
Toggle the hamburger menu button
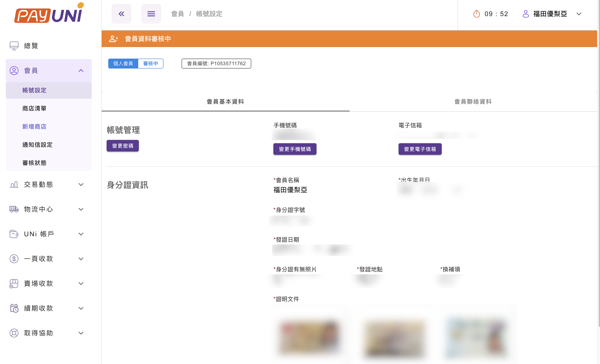pyautogui.click(x=151, y=14)
